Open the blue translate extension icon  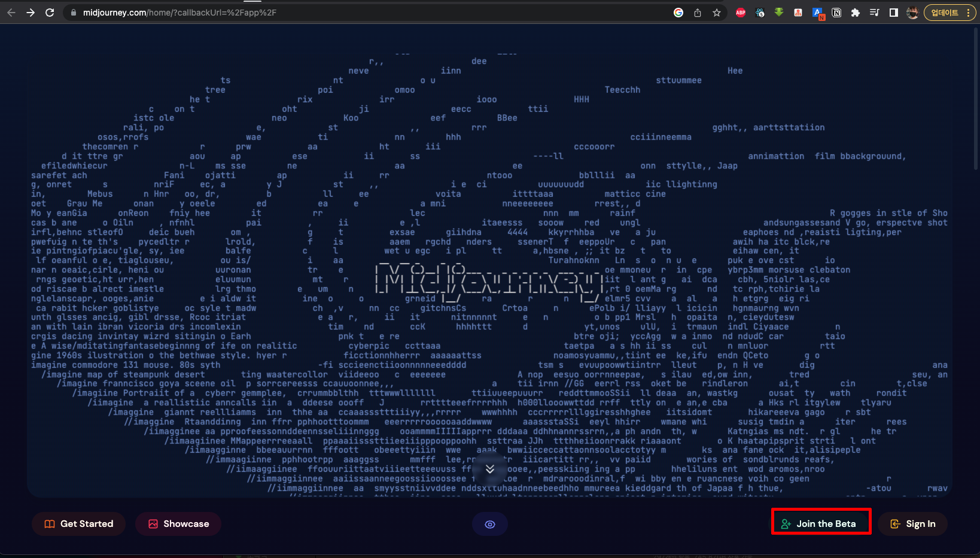(x=818, y=13)
